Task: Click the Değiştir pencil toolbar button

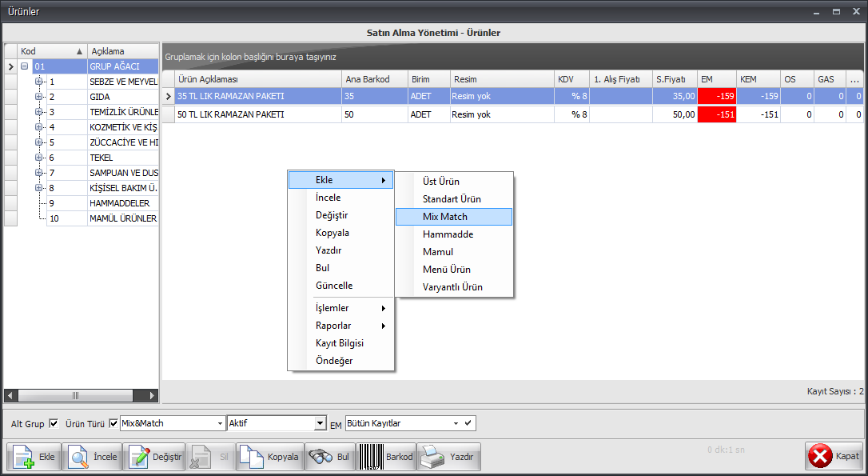Action: tap(154, 457)
